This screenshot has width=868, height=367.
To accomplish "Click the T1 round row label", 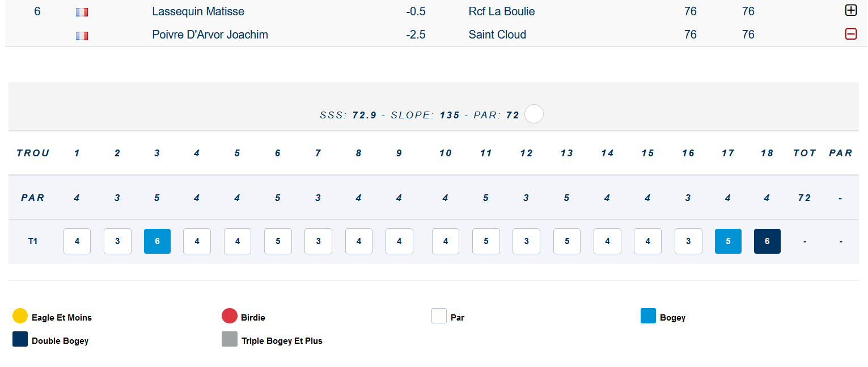I will click(33, 241).
